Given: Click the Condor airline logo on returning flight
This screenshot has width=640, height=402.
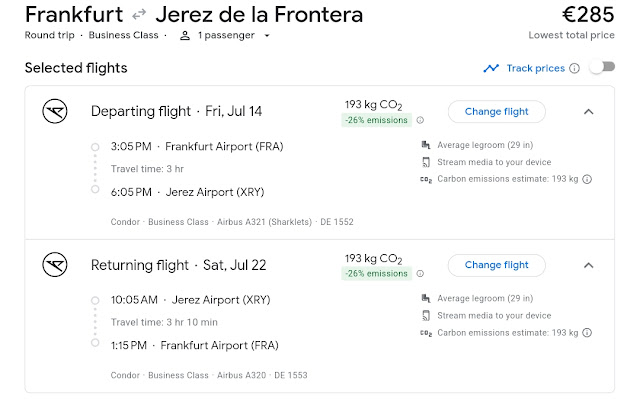Looking at the screenshot, I should [53, 265].
